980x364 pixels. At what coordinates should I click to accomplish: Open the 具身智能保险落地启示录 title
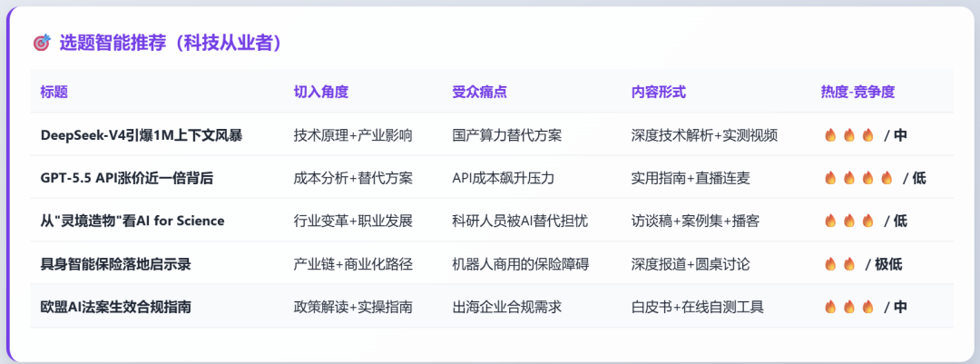click(x=115, y=264)
